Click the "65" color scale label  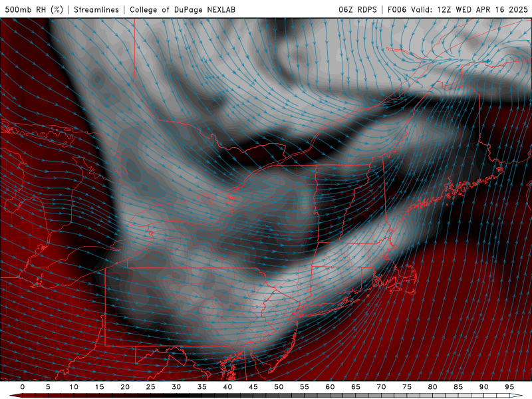pos(356,387)
